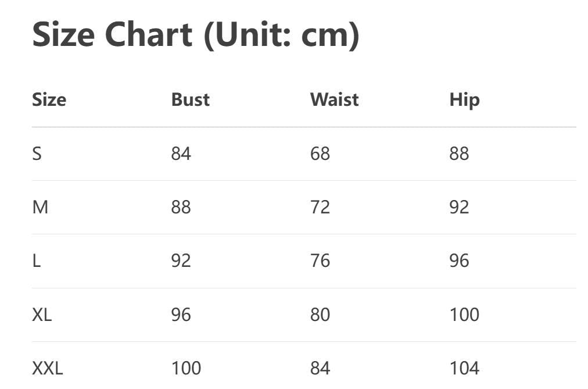Click bust value 84 for size S

tap(181, 154)
